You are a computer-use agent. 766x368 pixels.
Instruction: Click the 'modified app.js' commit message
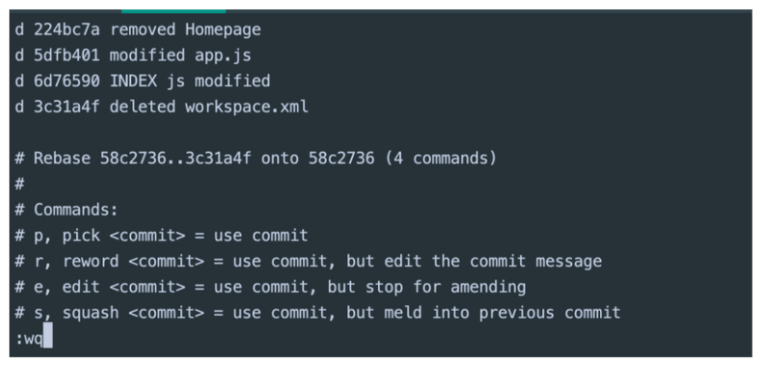click(180, 56)
